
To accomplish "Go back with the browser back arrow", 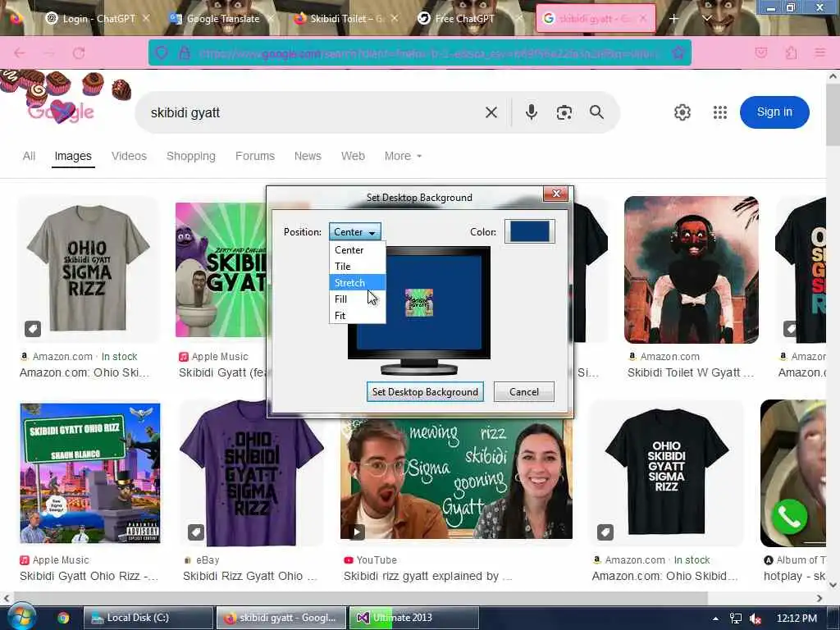I will [x=20, y=53].
